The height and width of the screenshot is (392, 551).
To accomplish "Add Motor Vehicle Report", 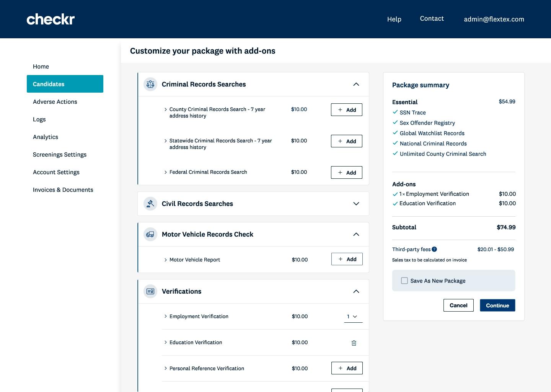I will click(x=347, y=259).
